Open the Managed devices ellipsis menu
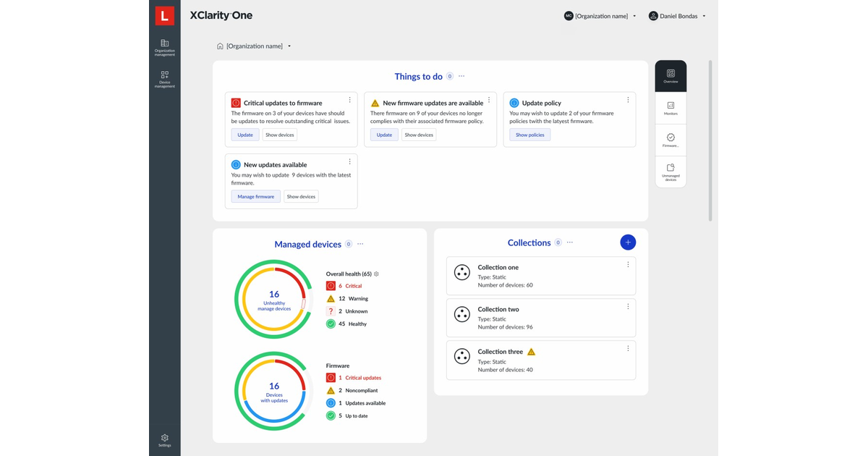The width and height of the screenshot is (868, 456). coord(360,244)
